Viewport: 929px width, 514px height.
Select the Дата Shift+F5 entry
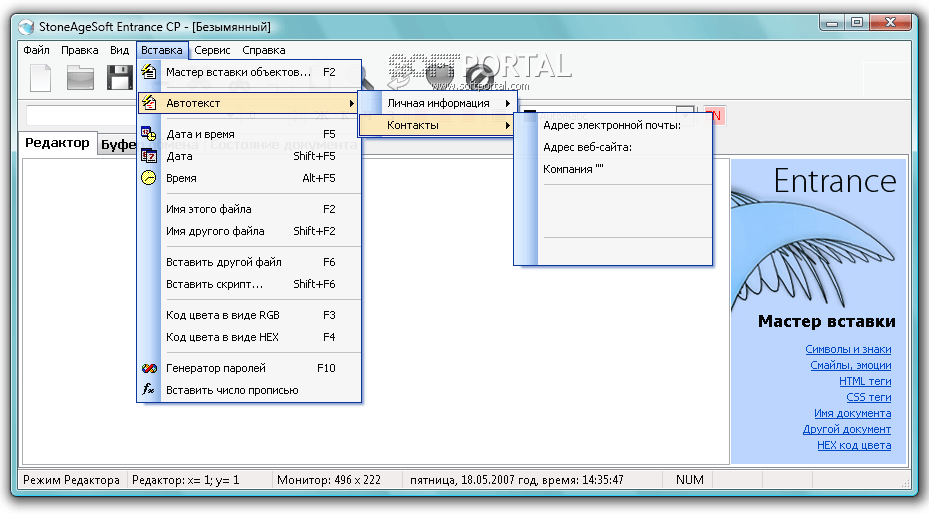point(249,156)
